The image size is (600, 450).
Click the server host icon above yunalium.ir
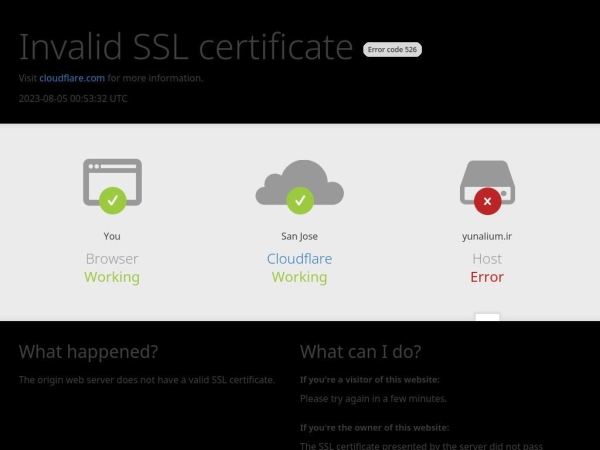click(487, 187)
